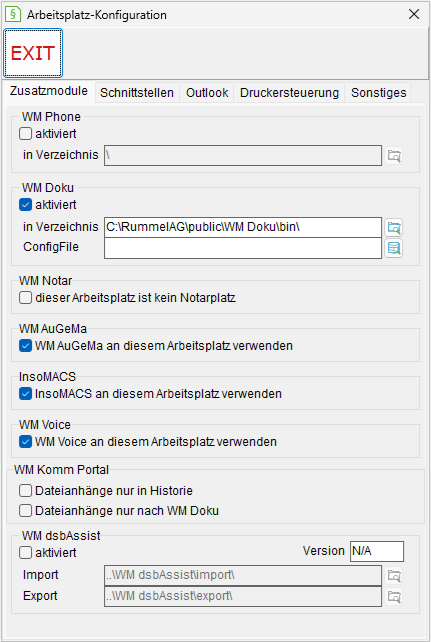This screenshot has height=642, width=431.
Task: Click the dsbAssist Import path field
Action: [243, 575]
